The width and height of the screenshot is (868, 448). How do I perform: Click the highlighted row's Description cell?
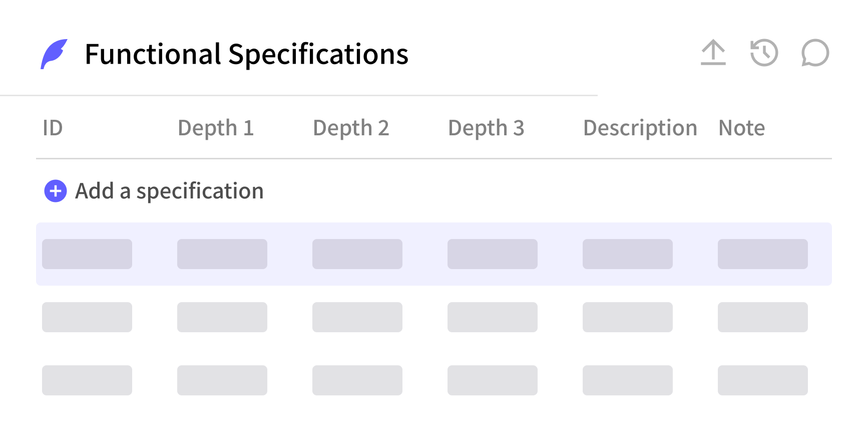pos(628,254)
